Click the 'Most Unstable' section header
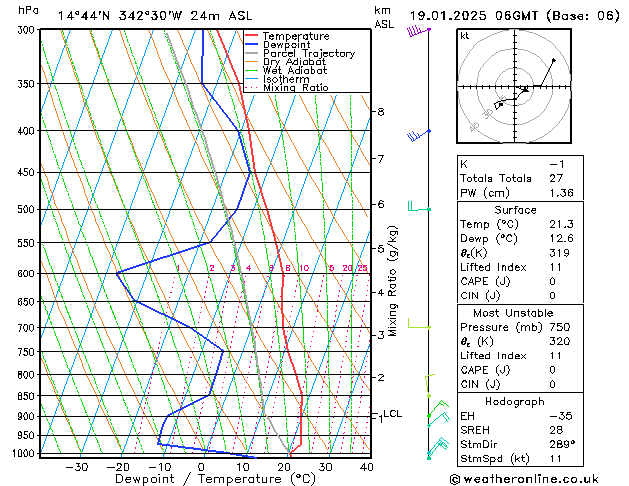 [x=513, y=313]
